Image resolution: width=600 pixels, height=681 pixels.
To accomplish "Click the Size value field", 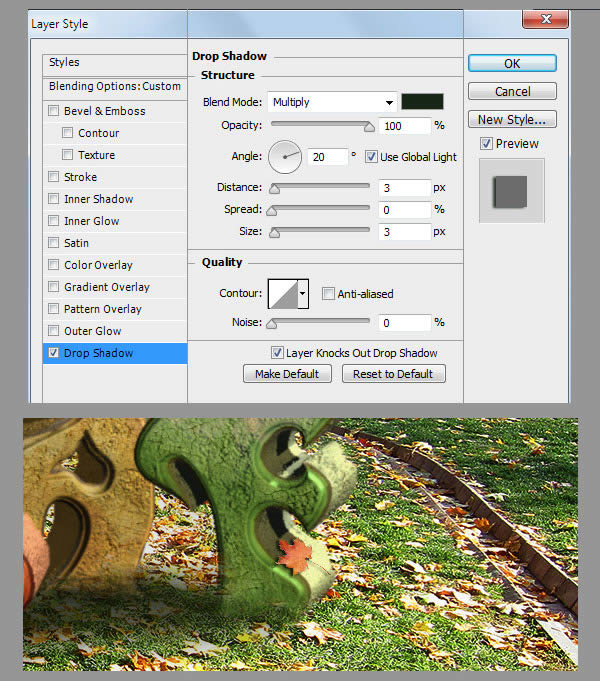I will point(405,232).
